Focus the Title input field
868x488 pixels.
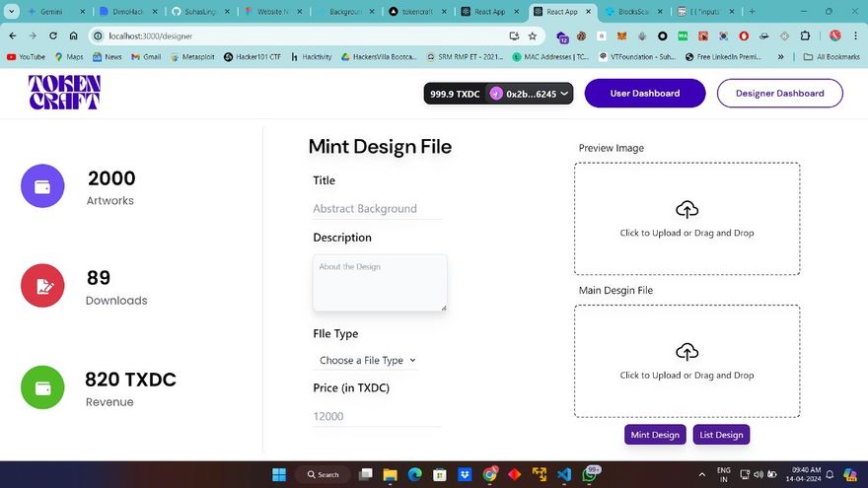(x=377, y=209)
